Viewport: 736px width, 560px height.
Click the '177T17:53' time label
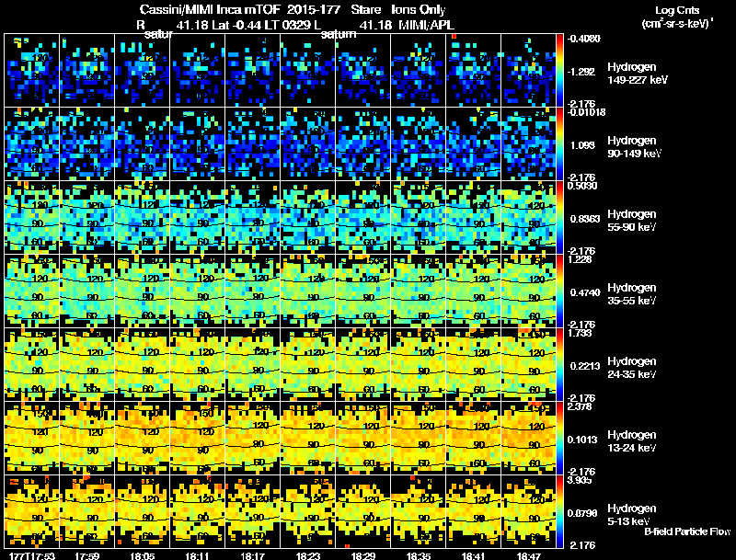pyautogui.click(x=31, y=555)
